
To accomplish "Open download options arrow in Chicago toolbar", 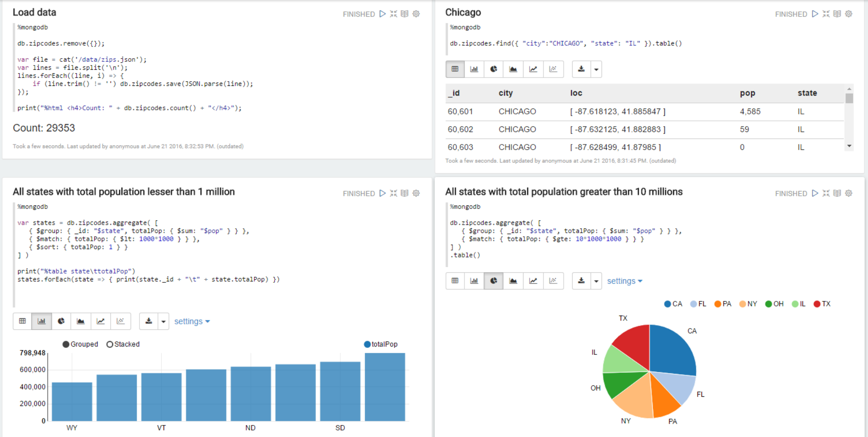I will [596, 69].
